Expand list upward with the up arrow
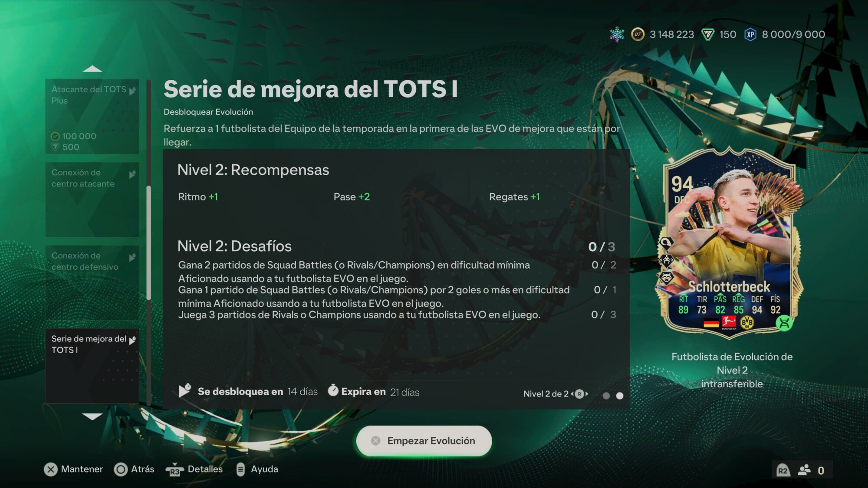868x488 pixels. tap(92, 69)
